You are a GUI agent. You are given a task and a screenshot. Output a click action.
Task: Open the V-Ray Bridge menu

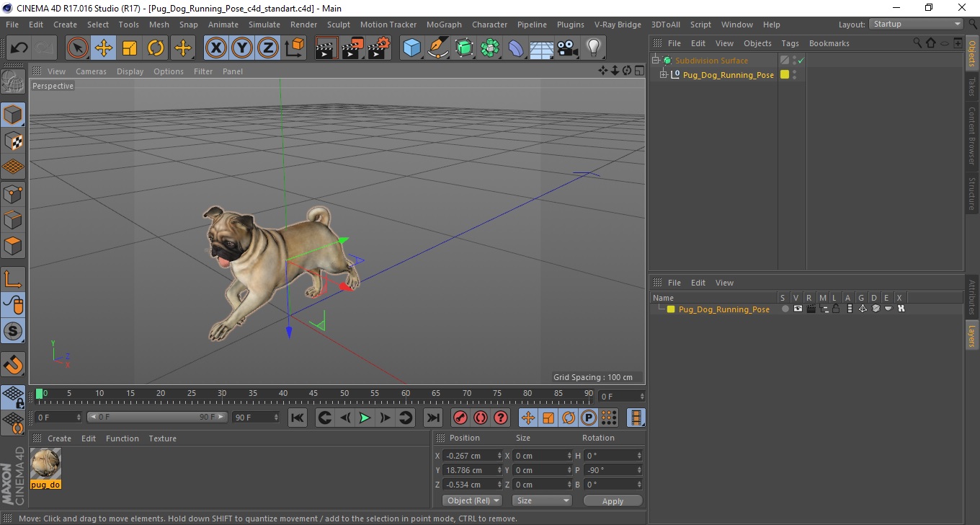[x=618, y=25]
